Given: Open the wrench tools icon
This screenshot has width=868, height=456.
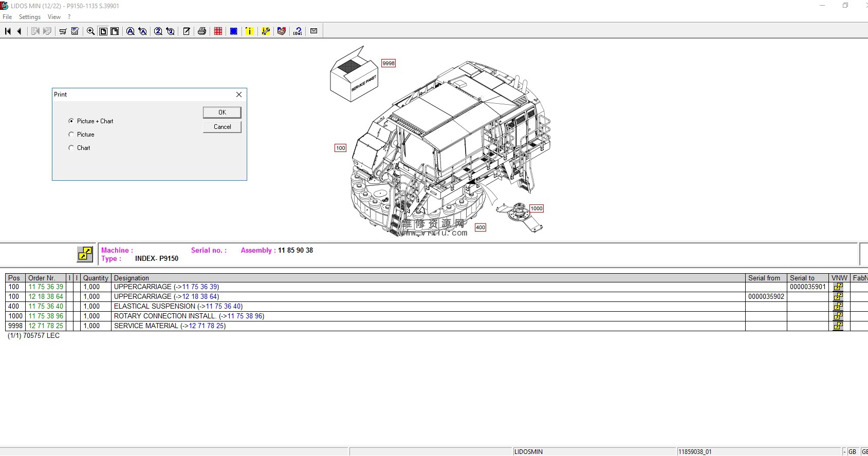Looking at the screenshot, I should [266, 31].
